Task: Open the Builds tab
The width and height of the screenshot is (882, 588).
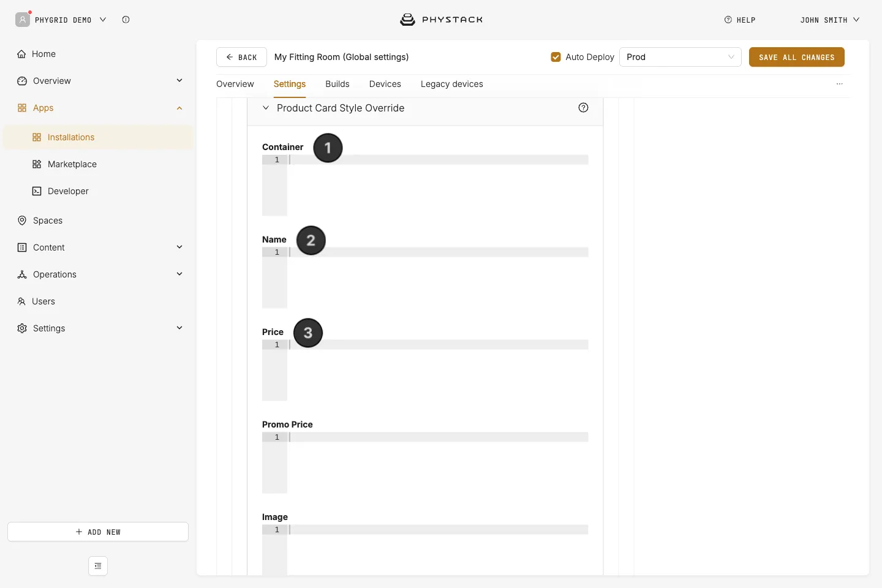Action: pyautogui.click(x=337, y=84)
